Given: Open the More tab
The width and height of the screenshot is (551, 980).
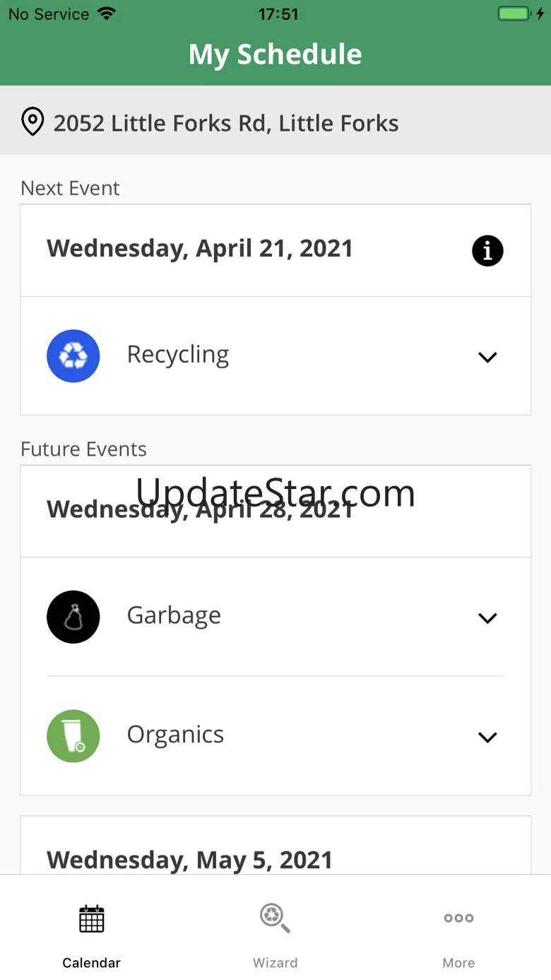Looking at the screenshot, I should pos(458,962).
